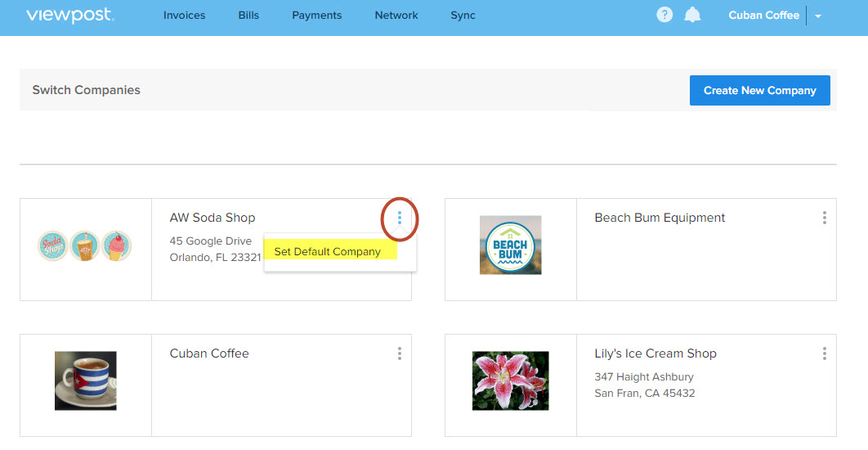Click the AW Soda Shop company name
868x450 pixels.
pyautogui.click(x=213, y=218)
